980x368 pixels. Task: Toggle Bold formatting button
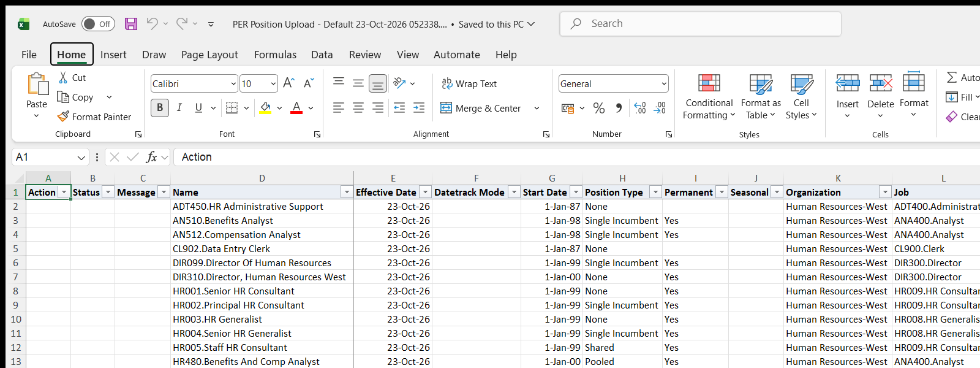160,108
